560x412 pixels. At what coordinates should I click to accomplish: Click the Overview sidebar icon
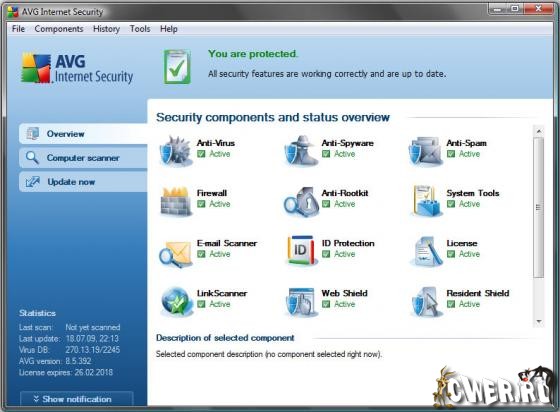[x=32, y=134]
